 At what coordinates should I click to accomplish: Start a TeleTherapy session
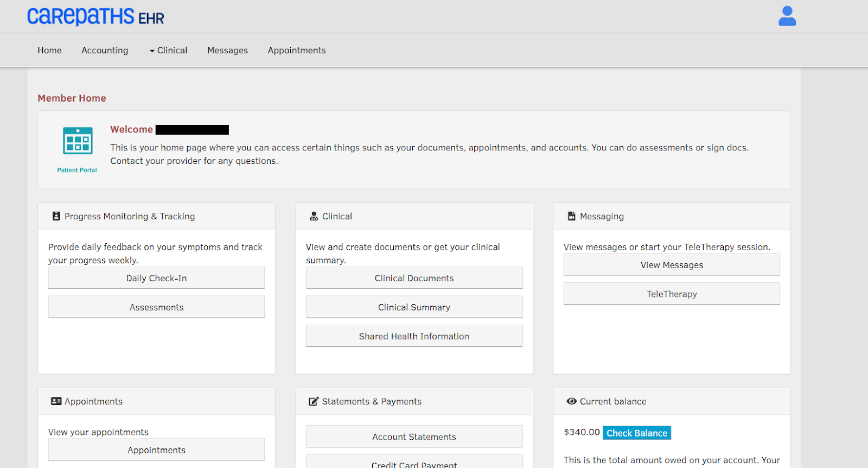(x=672, y=294)
